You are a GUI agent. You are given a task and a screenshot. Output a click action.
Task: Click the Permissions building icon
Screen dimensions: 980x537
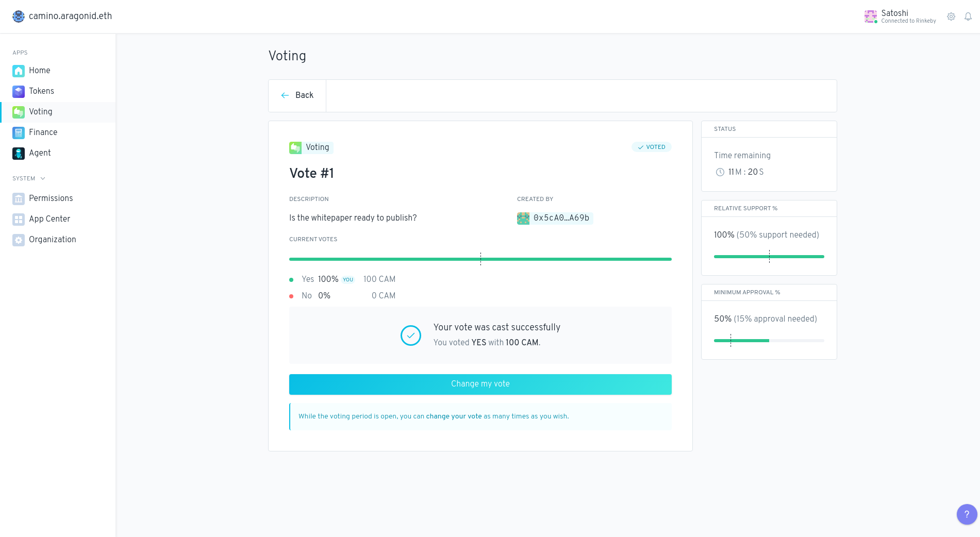(19, 198)
